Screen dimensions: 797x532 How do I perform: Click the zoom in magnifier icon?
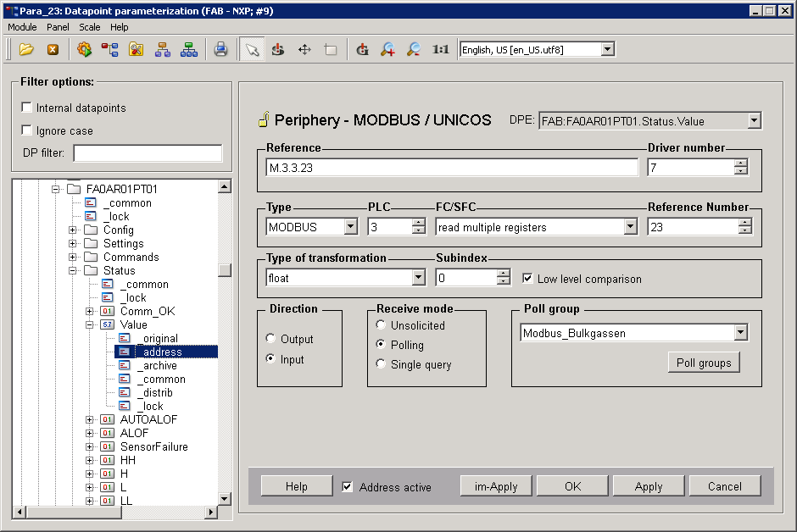[x=387, y=49]
